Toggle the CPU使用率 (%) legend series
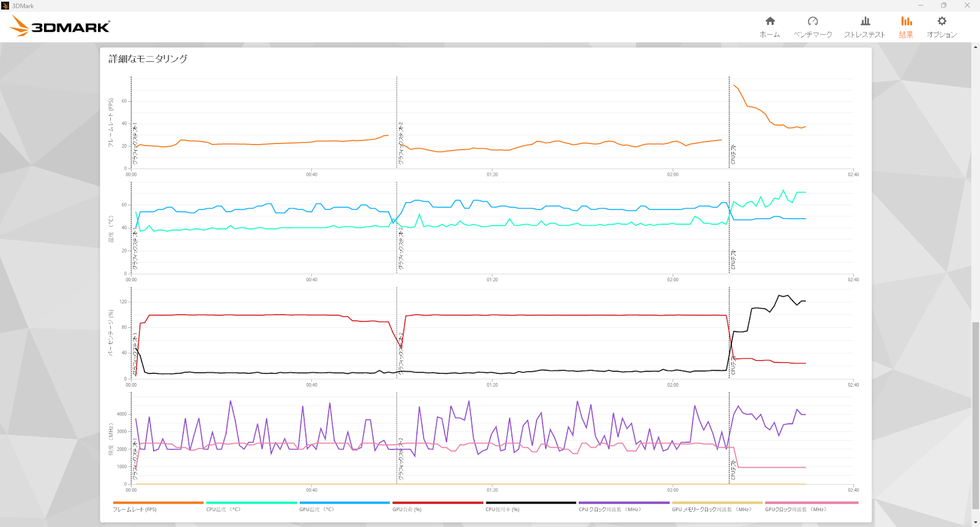This screenshot has width=980, height=527. tap(530, 506)
